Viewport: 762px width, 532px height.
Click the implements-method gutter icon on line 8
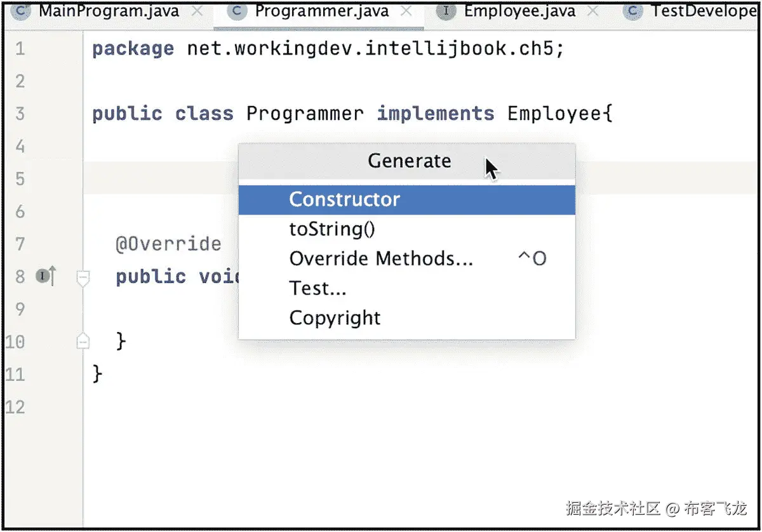[x=46, y=276]
